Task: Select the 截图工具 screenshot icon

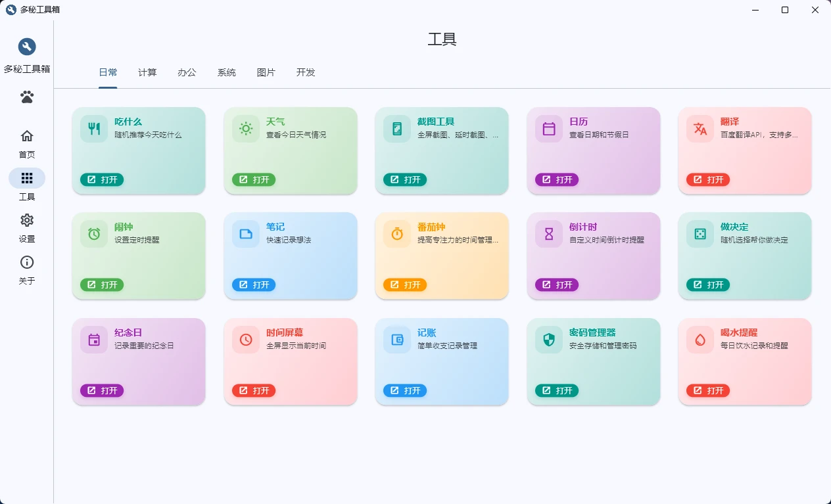Action: [x=396, y=128]
